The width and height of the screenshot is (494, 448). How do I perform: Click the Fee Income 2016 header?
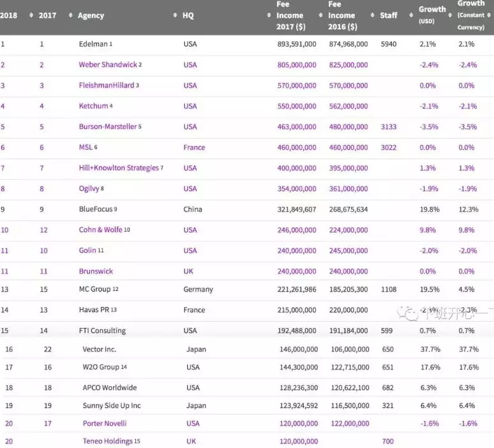point(343,15)
